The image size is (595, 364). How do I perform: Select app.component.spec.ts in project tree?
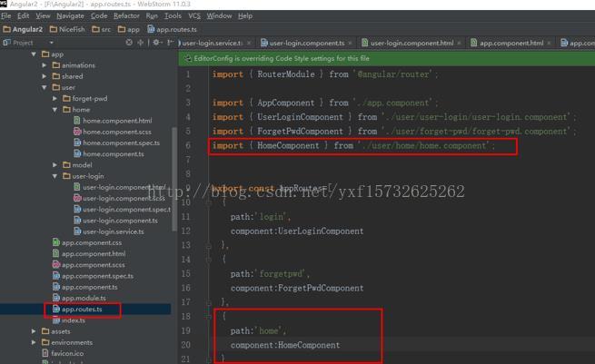click(x=97, y=276)
